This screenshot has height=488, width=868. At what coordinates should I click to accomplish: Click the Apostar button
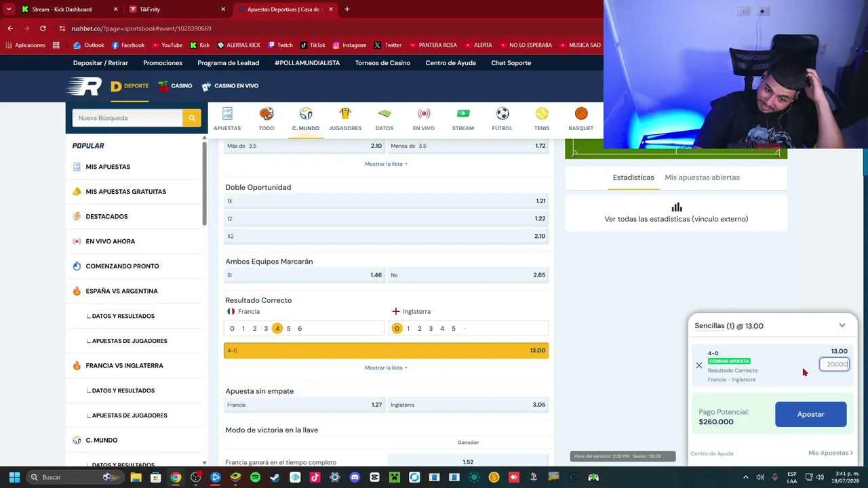[810, 414]
